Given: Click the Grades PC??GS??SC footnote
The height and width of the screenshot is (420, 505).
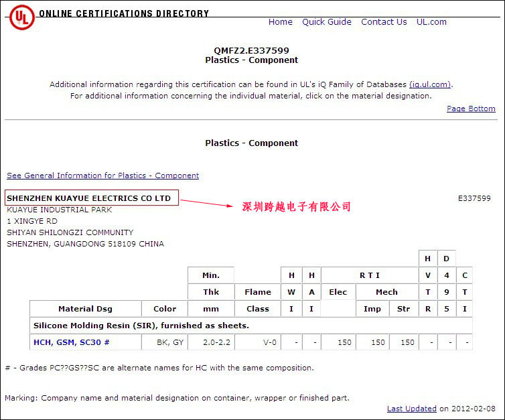Looking at the screenshot, I should coord(160,368).
